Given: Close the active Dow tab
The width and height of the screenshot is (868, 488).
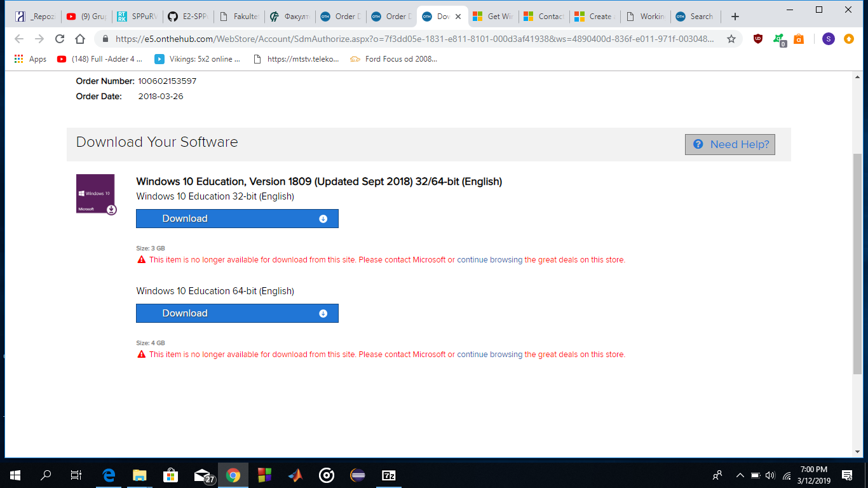Looking at the screenshot, I should [x=458, y=17].
